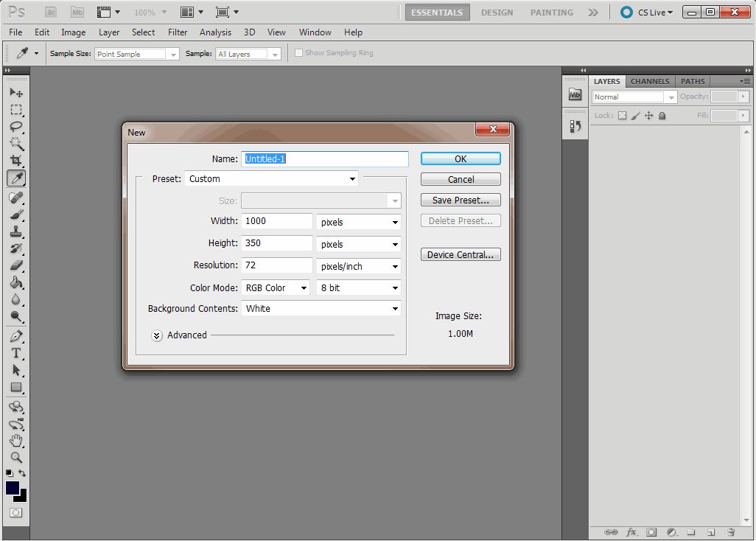Screen dimensions: 756x541
Task: Open the Mini Bridge panel icon
Action: tap(575, 94)
